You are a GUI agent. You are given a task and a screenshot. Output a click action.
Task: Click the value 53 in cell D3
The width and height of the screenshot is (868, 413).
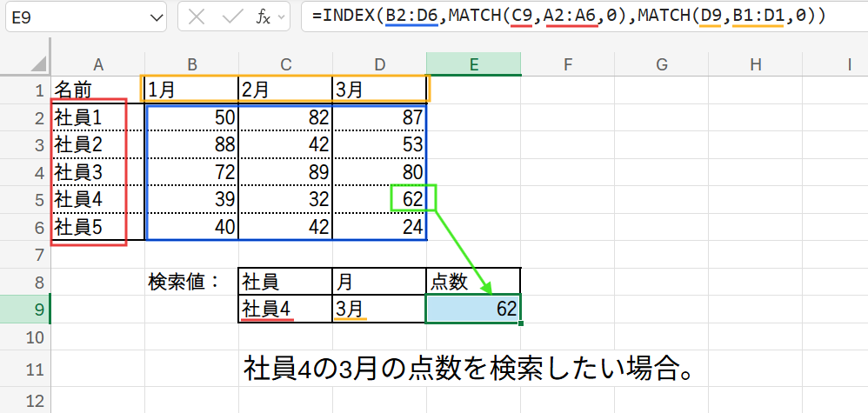pyautogui.click(x=379, y=145)
